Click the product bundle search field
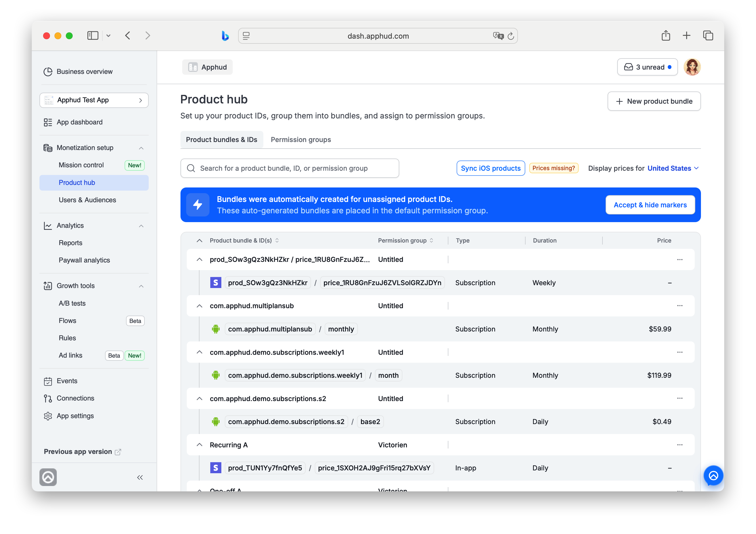The width and height of the screenshot is (756, 534). click(x=290, y=168)
